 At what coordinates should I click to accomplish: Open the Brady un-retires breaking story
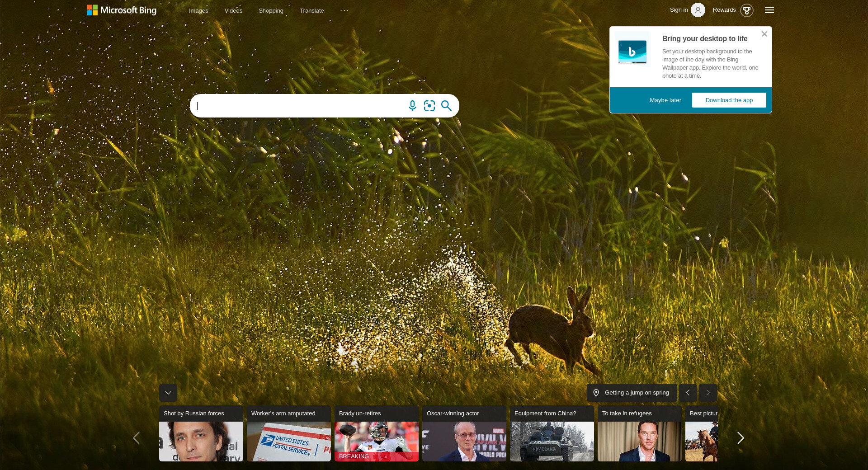pos(377,433)
